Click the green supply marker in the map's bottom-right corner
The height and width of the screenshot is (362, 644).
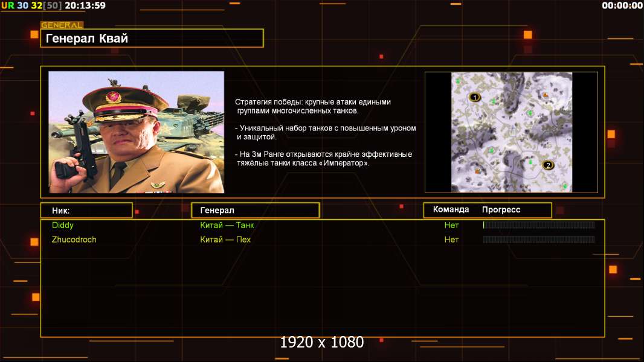tap(565, 186)
